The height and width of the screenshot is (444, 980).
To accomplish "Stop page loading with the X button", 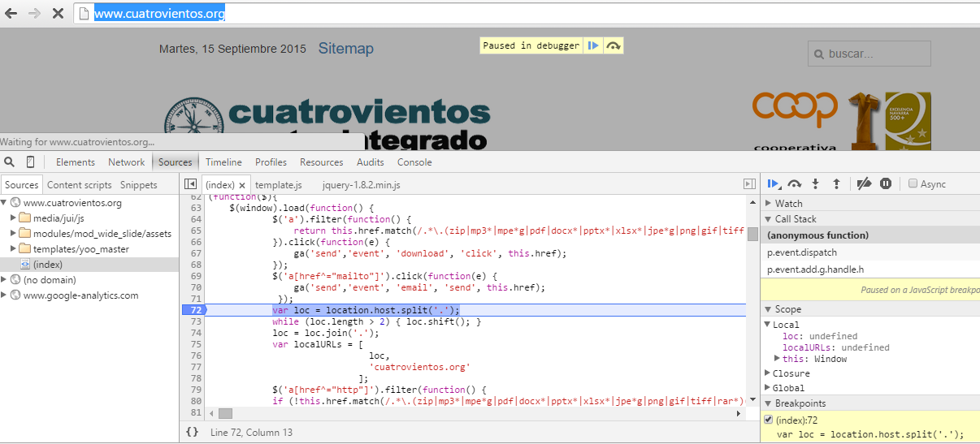I will click(58, 14).
